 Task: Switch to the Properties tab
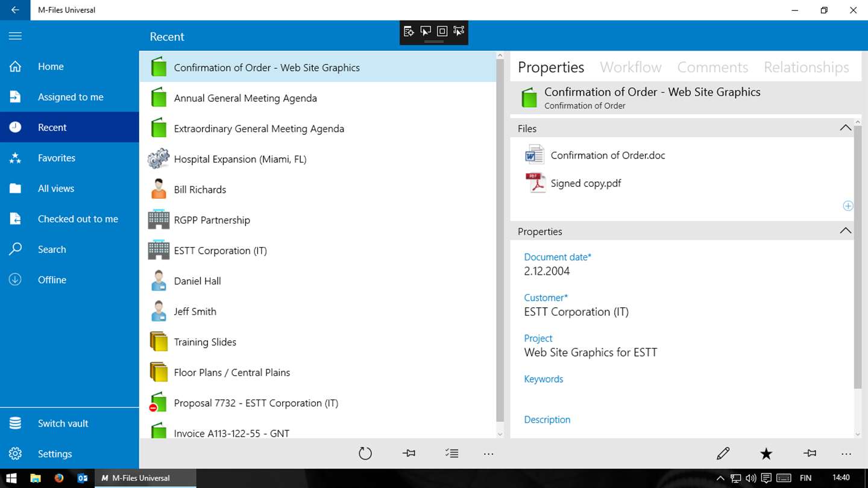tap(551, 67)
